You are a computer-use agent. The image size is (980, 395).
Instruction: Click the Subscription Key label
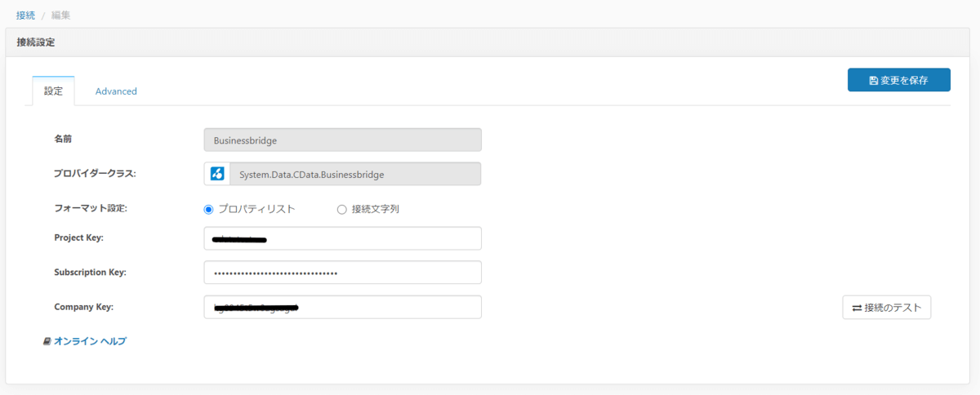pos(90,272)
